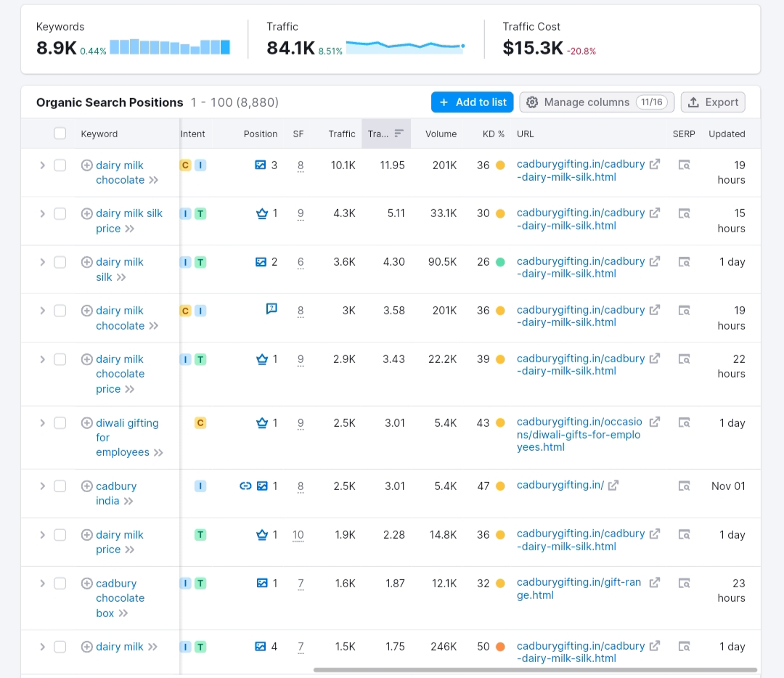Check the box for 'dairy milk chocolate price'
784x678 pixels.
(60, 359)
